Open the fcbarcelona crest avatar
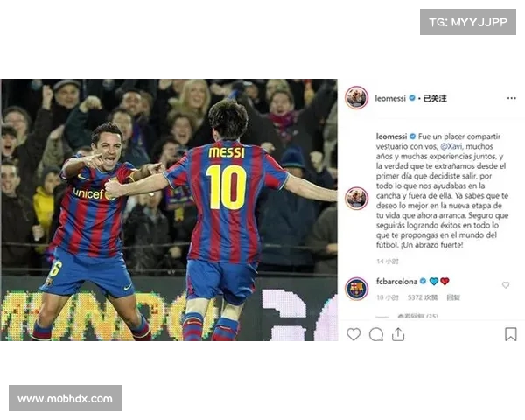 pos(357,289)
